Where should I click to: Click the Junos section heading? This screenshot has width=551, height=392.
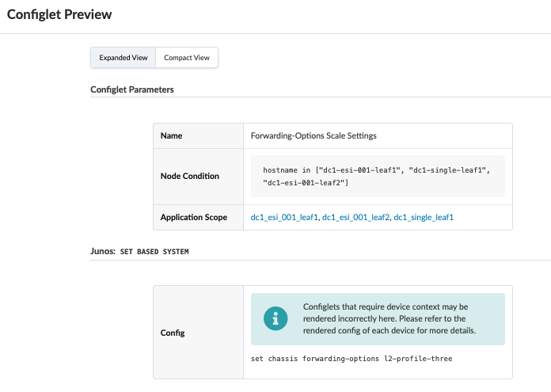click(x=103, y=251)
